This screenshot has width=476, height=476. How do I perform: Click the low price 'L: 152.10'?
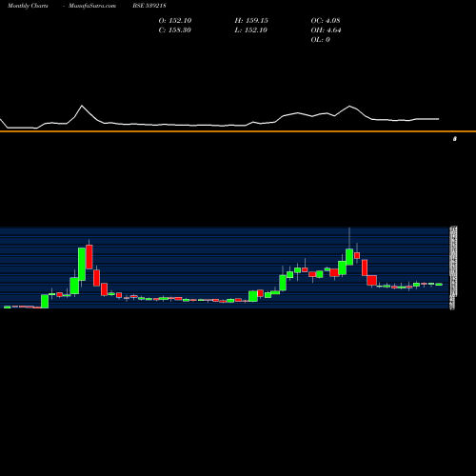click(x=250, y=30)
